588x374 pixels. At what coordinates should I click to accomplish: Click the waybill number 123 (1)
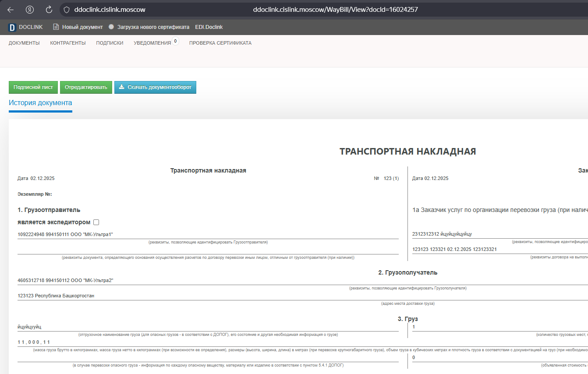click(391, 178)
